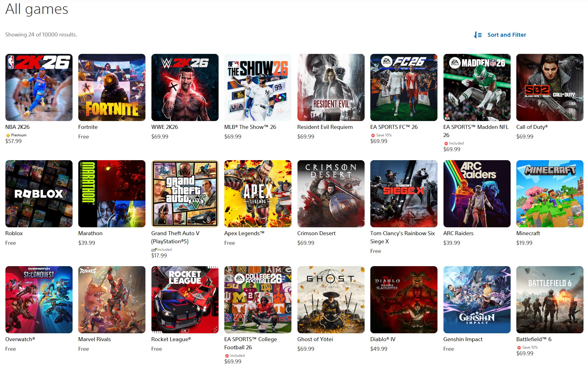
Task: Select the Marathon title link
Action: coord(90,233)
